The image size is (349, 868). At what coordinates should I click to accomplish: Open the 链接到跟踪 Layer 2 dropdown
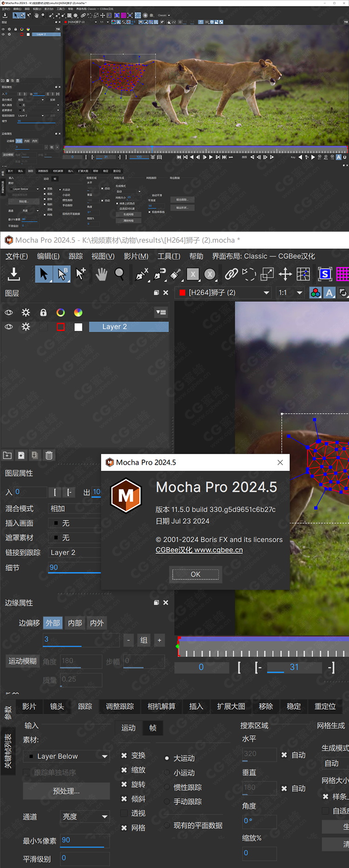(x=74, y=552)
